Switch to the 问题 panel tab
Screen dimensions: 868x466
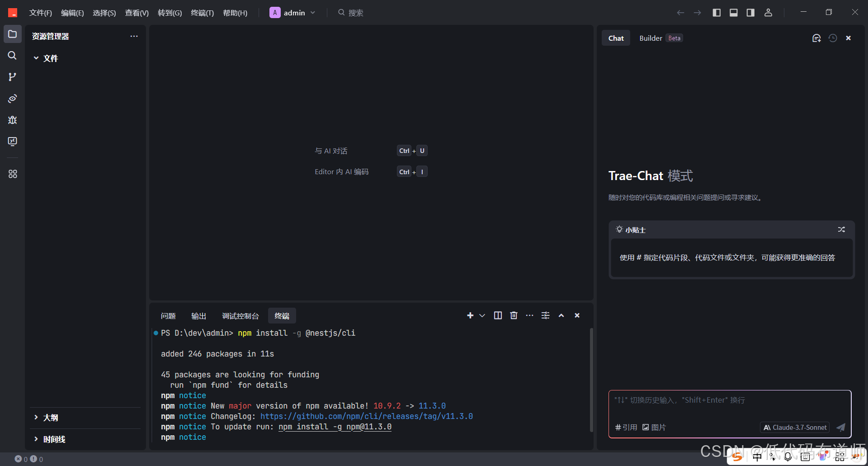click(x=168, y=316)
